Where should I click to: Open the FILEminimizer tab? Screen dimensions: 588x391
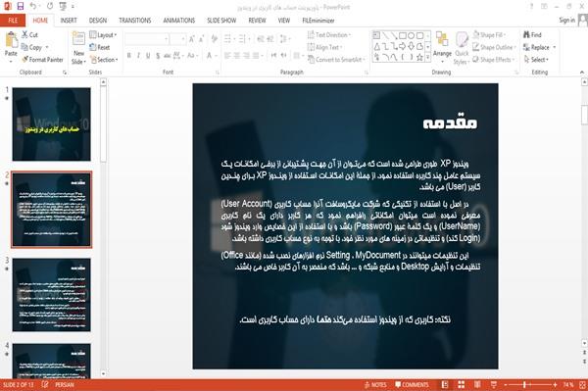(x=318, y=21)
